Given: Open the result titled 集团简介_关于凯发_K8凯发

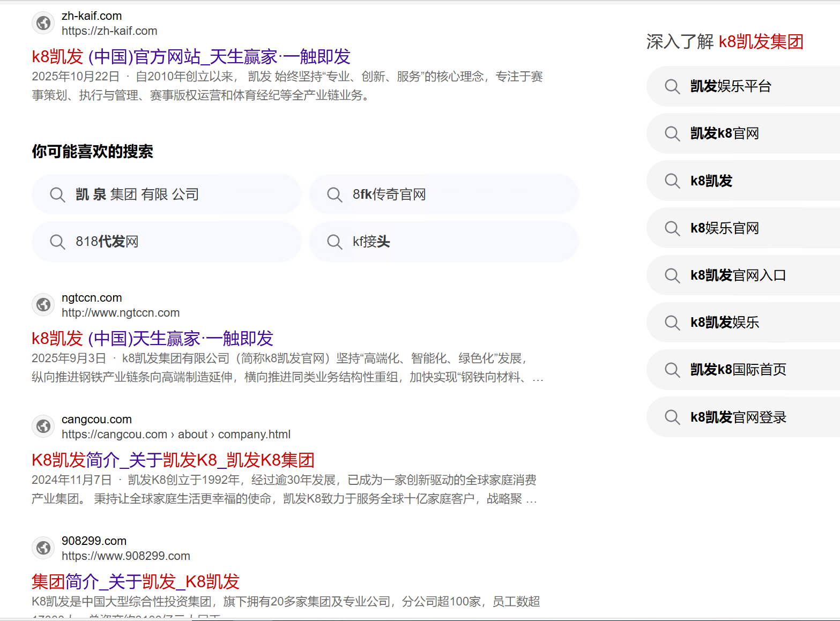Looking at the screenshot, I should click(136, 581).
